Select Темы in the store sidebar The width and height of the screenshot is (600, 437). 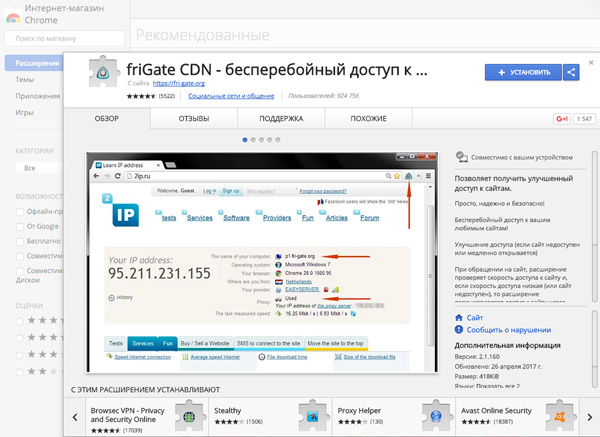click(25, 80)
